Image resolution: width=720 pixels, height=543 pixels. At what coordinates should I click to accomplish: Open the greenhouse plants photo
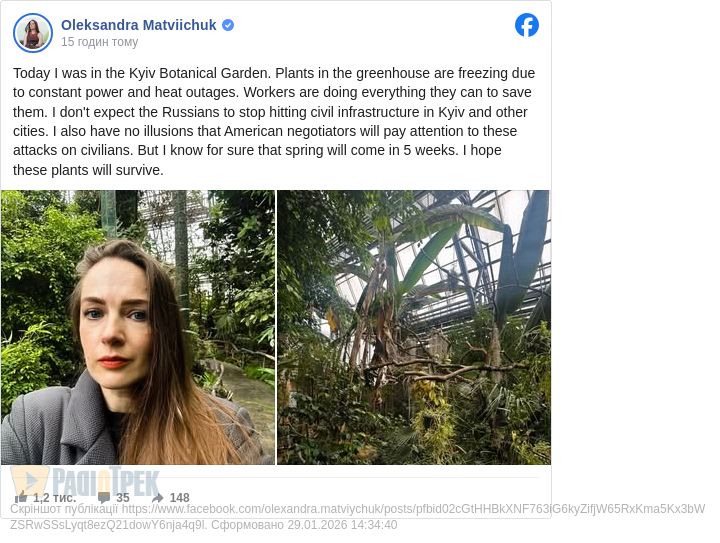pyautogui.click(x=413, y=327)
